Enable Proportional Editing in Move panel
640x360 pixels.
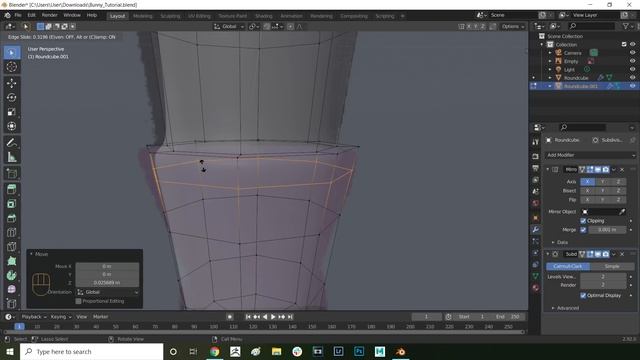[x=78, y=301]
